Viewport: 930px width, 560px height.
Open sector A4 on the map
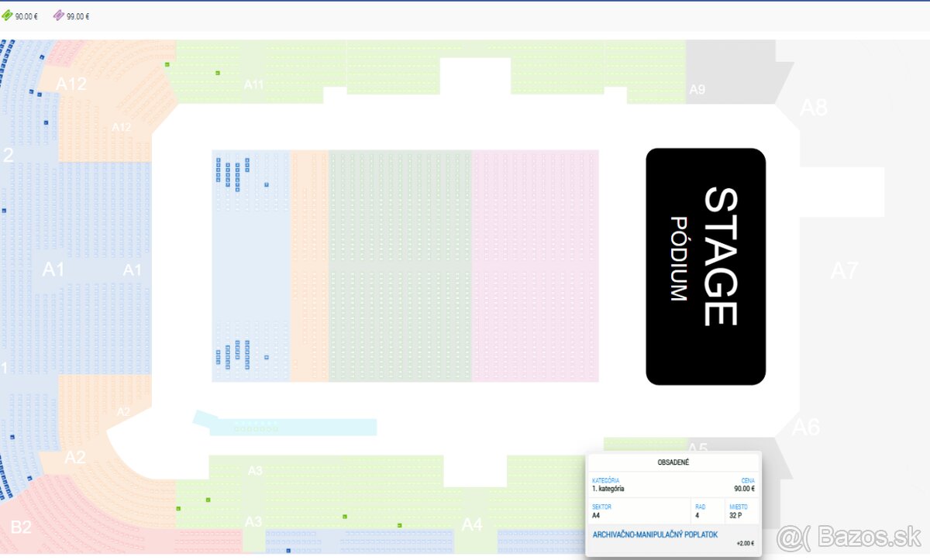[472, 524]
